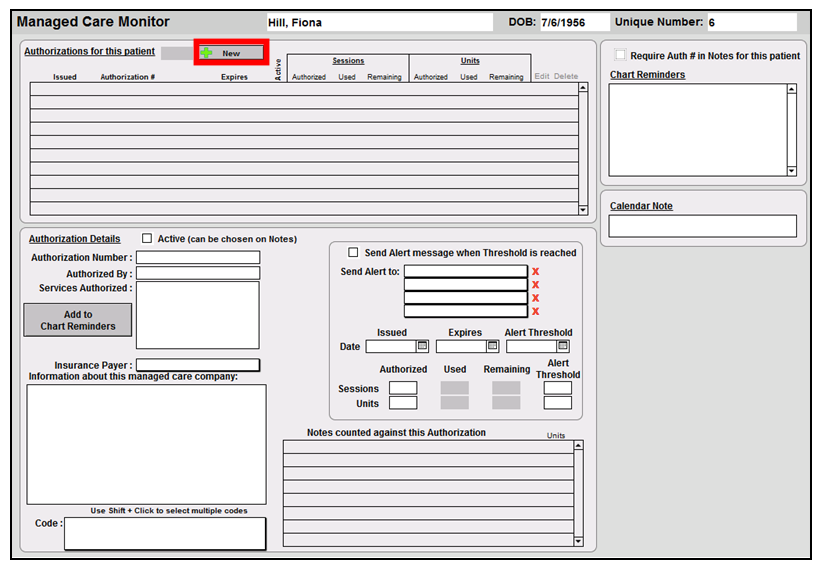
Task: Clear the first Send Alert recipient with red X
Action: coord(535,272)
